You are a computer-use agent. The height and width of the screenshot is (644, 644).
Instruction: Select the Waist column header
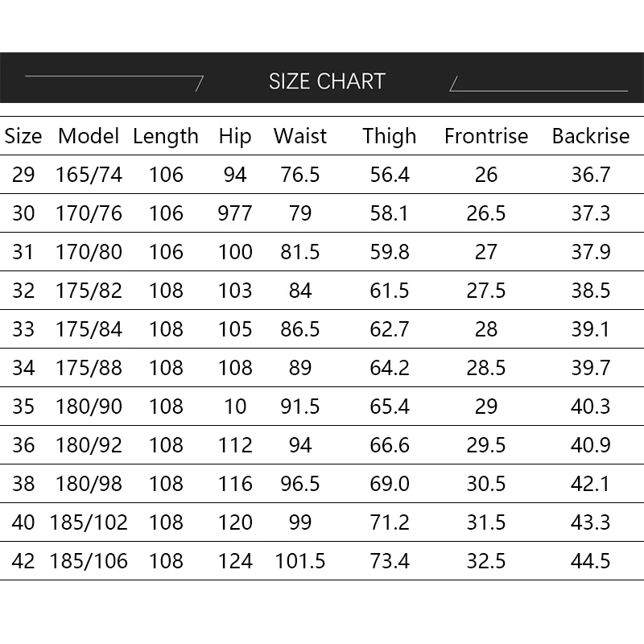coord(300,136)
